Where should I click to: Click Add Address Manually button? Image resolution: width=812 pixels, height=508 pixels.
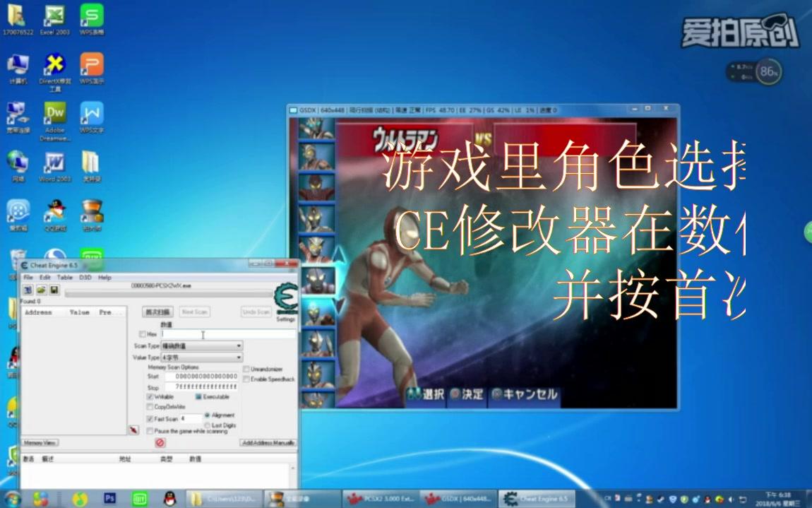268,443
